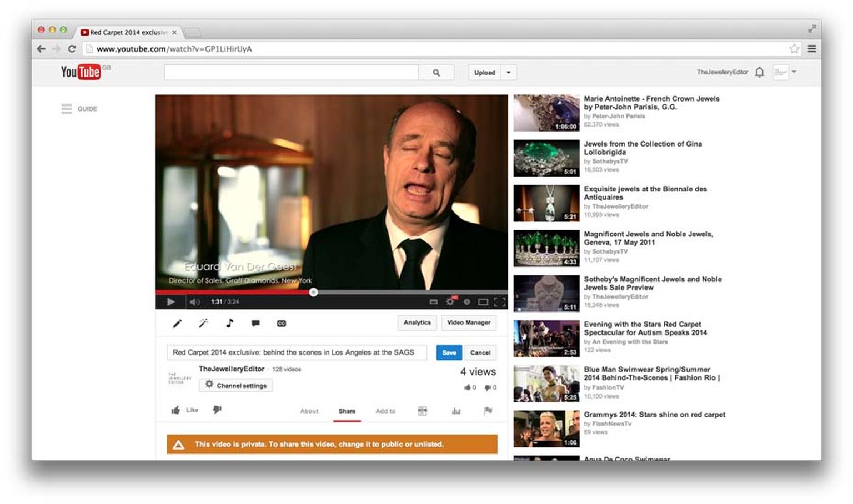Play the video with the play button
The width and height of the screenshot is (853, 504).
click(170, 301)
